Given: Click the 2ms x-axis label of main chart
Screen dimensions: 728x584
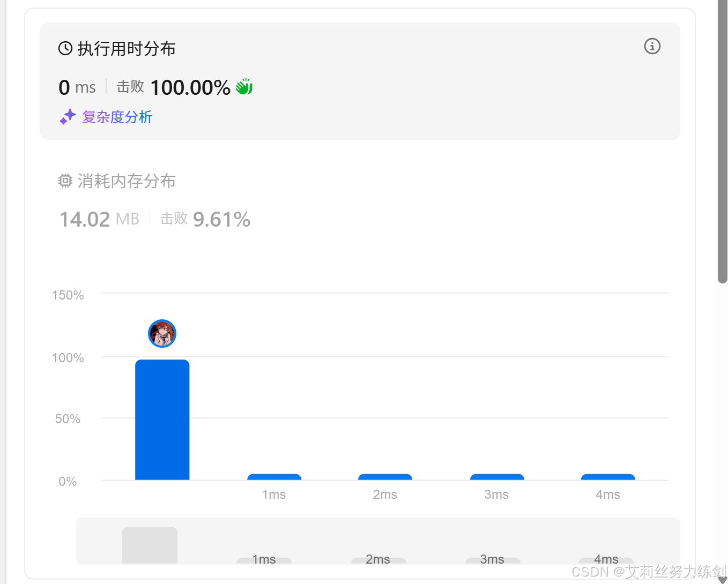Looking at the screenshot, I should pyautogui.click(x=385, y=495).
